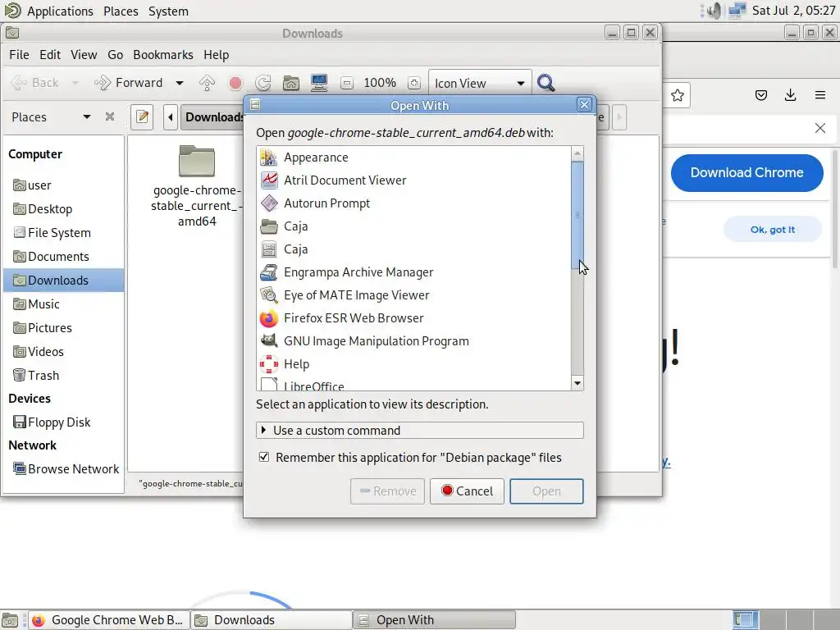840x630 pixels.
Task: Click the Open button in dialog
Action: (546, 491)
